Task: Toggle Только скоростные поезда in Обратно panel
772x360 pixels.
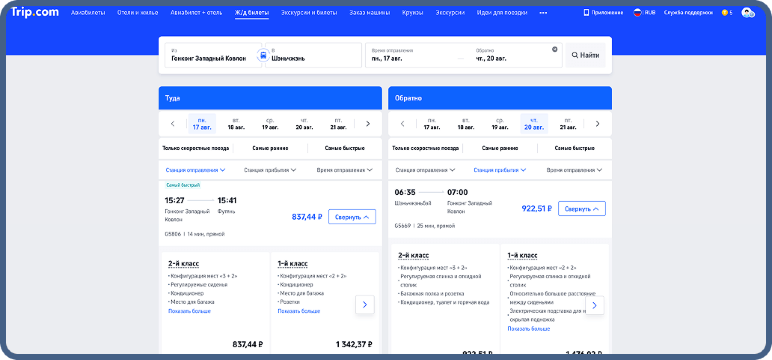Action: 425,148
